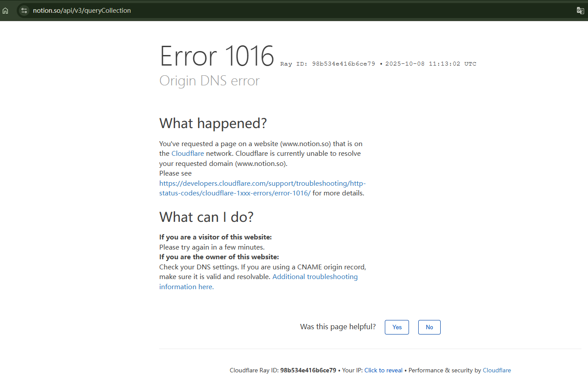Answer Yes to Was this page helpful
The width and height of the screenshot is (588, 386).
click(x=397, y=327)
